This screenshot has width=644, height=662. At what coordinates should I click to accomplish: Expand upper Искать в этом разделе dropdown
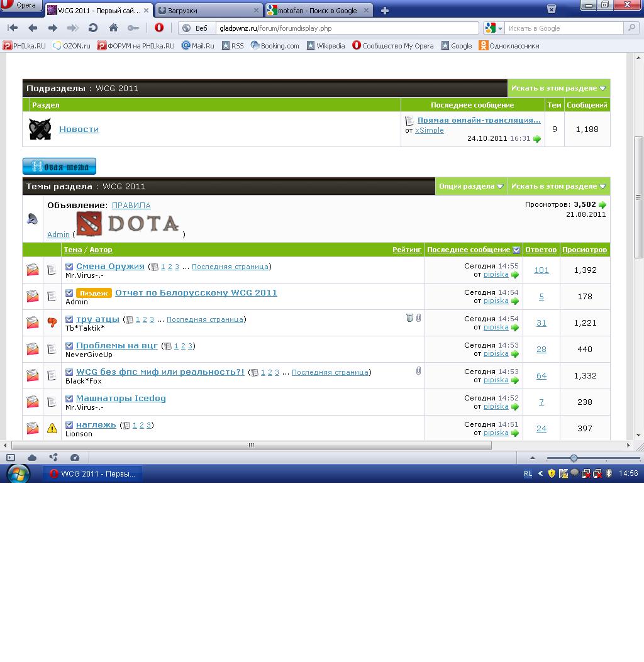558,88
